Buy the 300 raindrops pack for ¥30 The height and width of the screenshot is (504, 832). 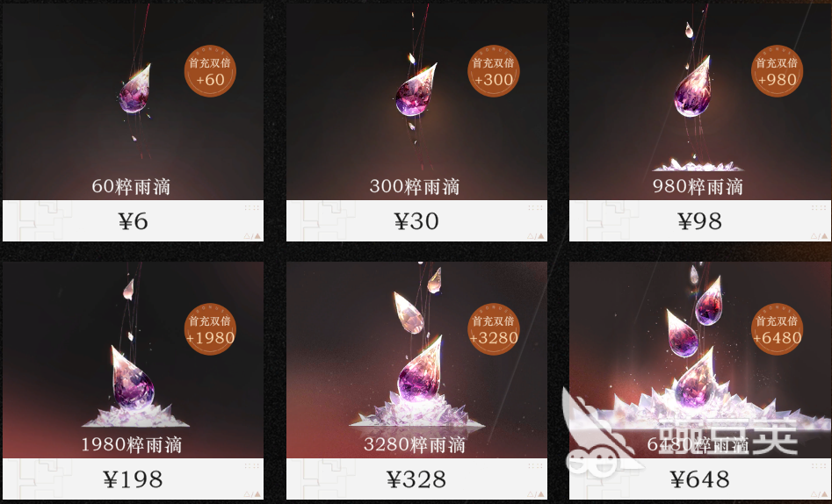[x=416, y=220]
